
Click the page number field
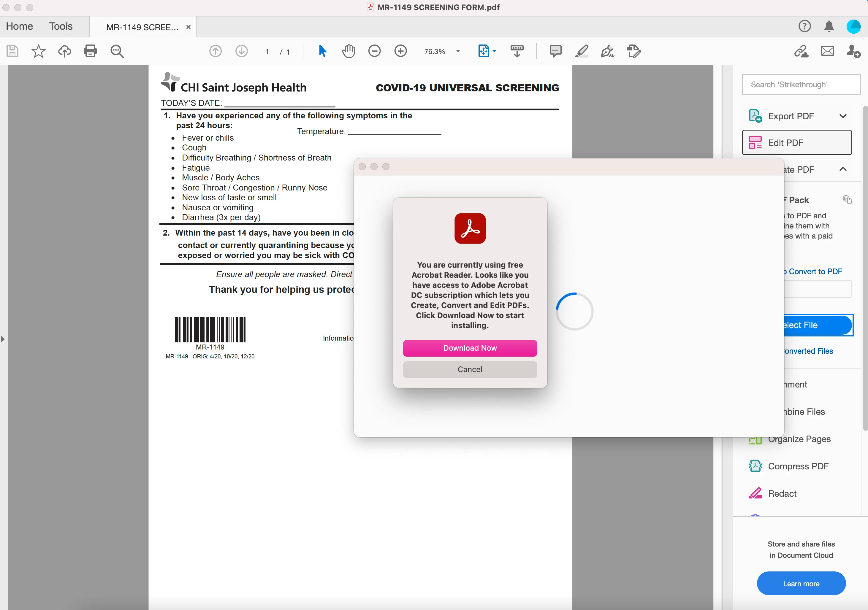point(267,51)
